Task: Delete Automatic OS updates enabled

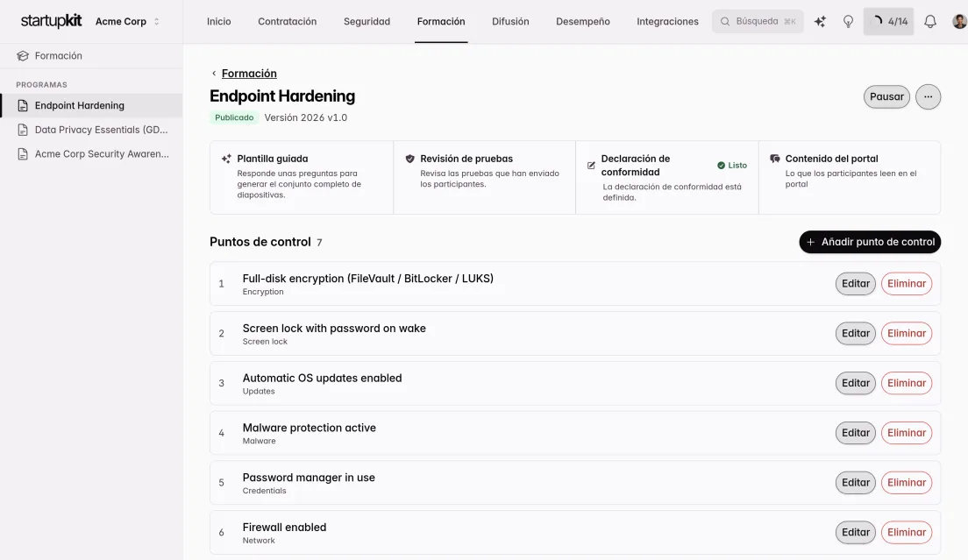Action: (907, 383)
